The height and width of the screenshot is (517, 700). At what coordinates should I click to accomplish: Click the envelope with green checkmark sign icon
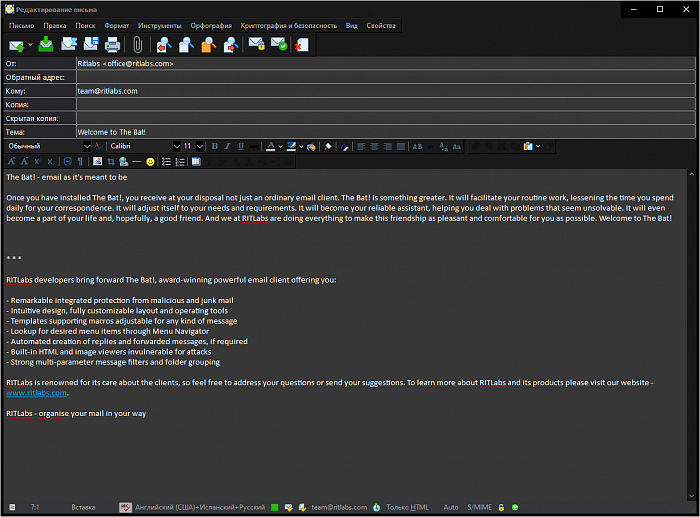[279, 44]
